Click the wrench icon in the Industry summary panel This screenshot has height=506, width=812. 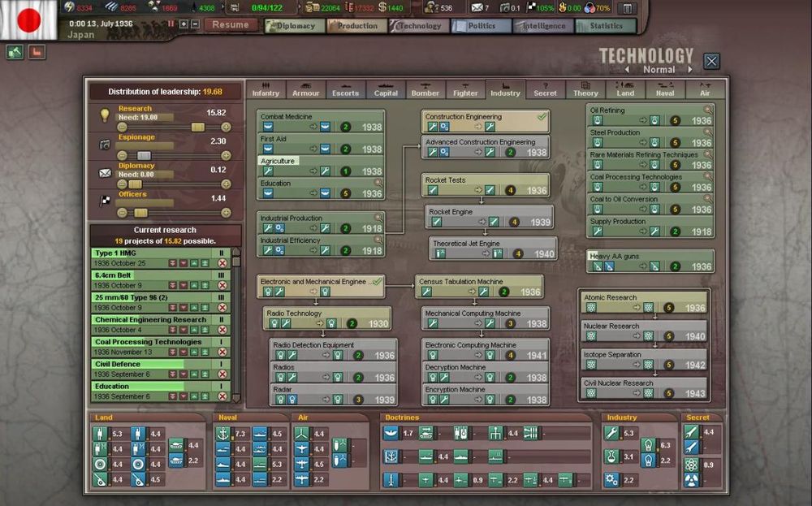(611, 433)
